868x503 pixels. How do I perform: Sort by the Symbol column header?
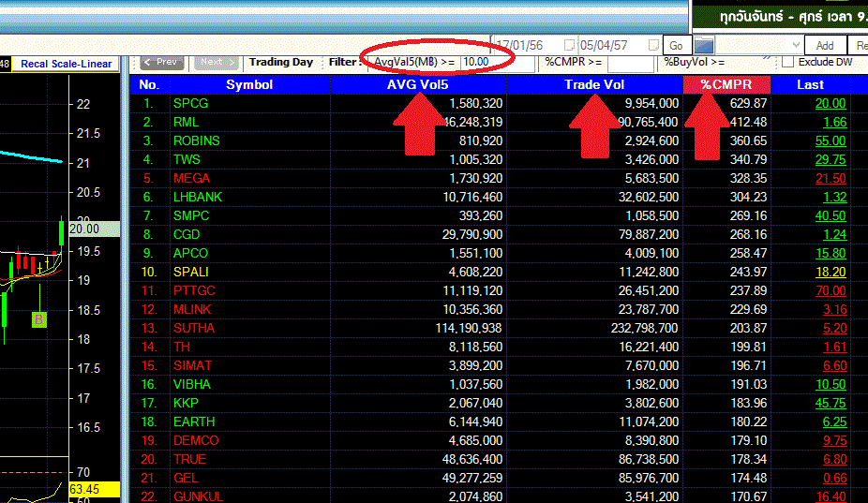click(x=249, y=84)
